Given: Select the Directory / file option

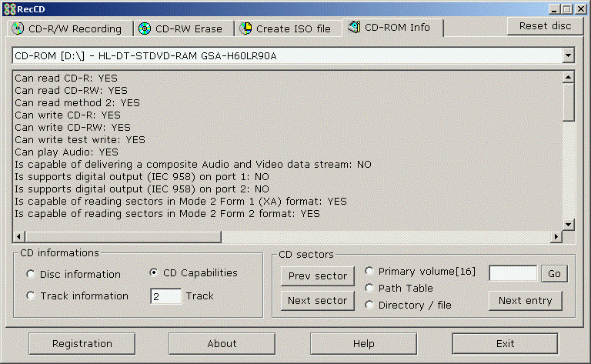Looking at the screenshot, I should [369, 306].
